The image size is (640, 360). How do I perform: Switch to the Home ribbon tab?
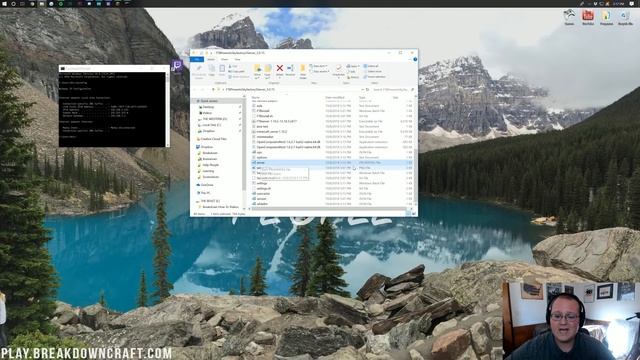pyautogui.click(x=211, y=60)
